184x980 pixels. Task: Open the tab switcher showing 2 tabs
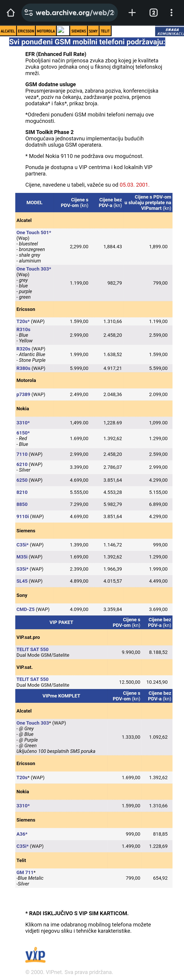[153, 13]
